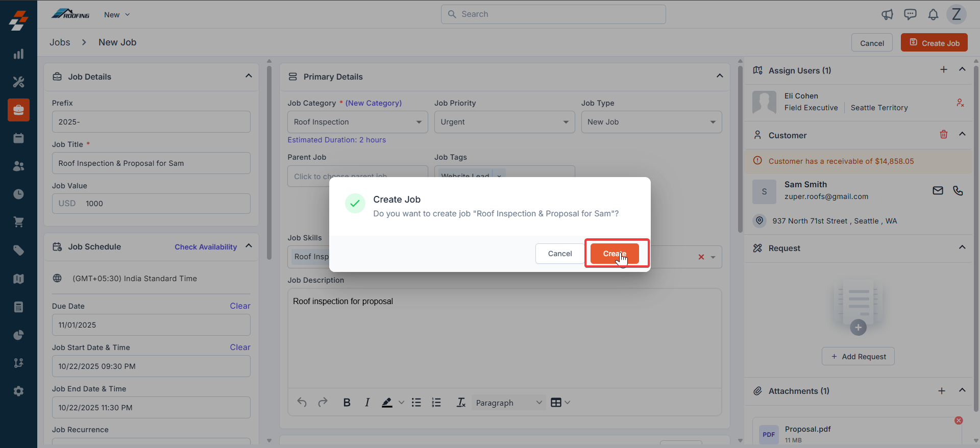Open the shopping cart sidebar icon
The height and width of the screenshot is (448, 980).
pos(18,222)
